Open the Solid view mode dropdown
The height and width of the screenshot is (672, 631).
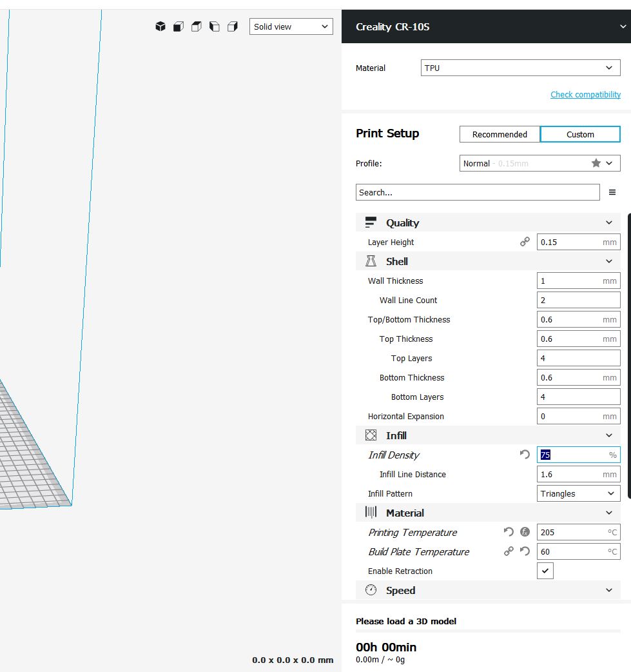(x=291, y=26)
